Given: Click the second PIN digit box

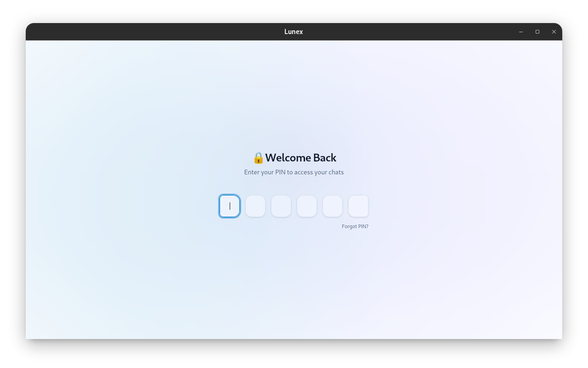Looking at the screenshot, I should click(x=255, y=206).
